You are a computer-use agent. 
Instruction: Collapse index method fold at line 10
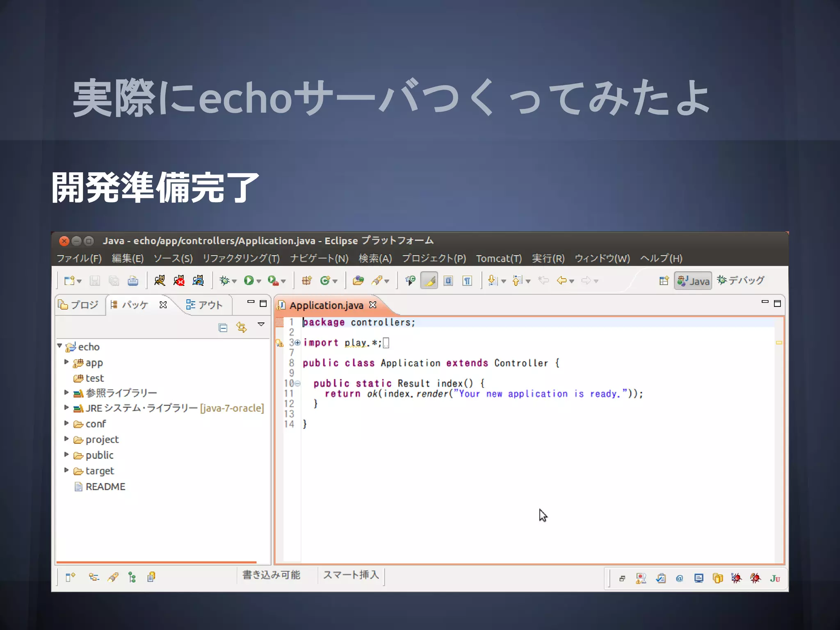pos(298,383)
